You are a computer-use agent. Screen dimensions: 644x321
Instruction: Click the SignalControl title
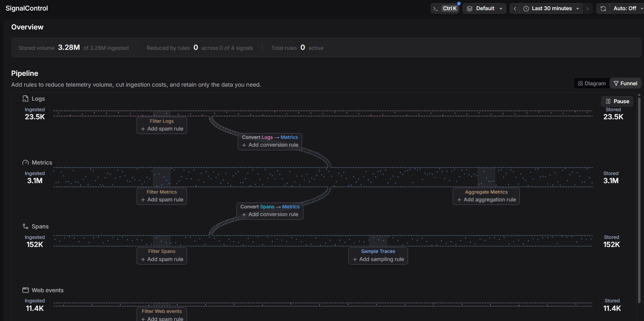click(x=27, y=8)
